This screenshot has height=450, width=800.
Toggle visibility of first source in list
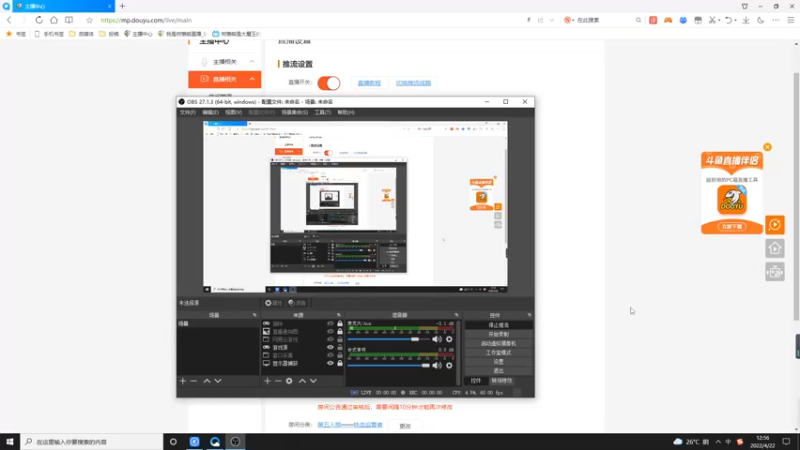pos(330,323)
